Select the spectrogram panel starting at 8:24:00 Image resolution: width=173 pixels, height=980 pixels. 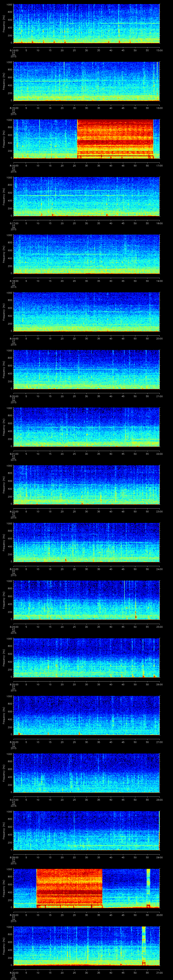[x=86, y=600]
